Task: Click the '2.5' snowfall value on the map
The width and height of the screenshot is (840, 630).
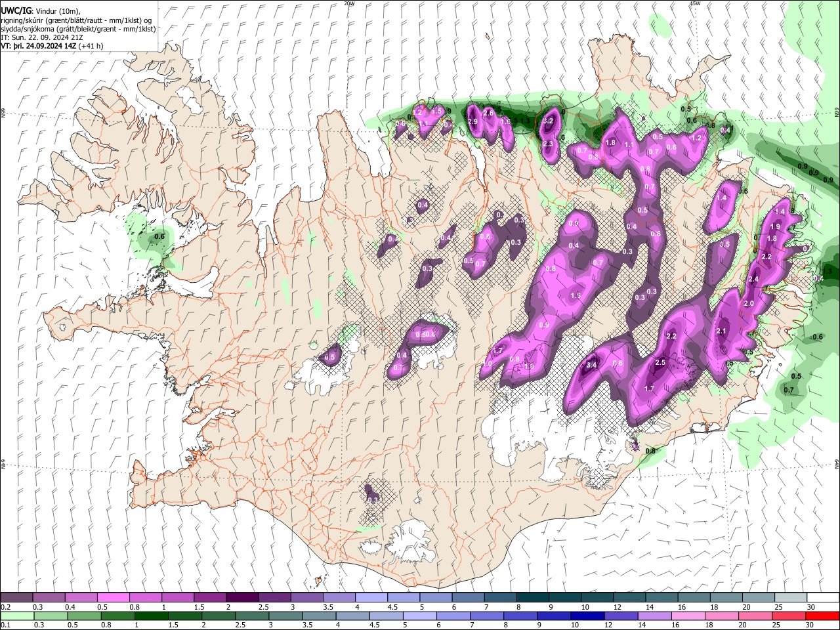Action: pos(660,362)
